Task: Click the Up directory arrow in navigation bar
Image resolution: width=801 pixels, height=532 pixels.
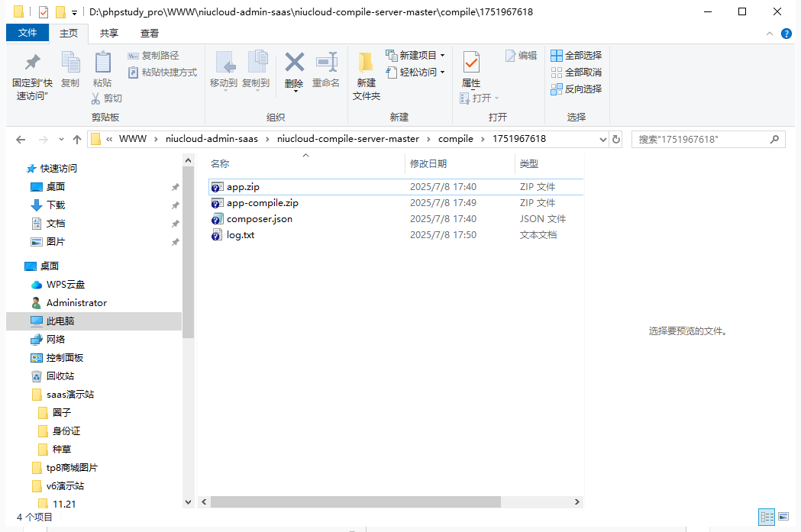Action: pyautogui.click(x=77, y=140)
